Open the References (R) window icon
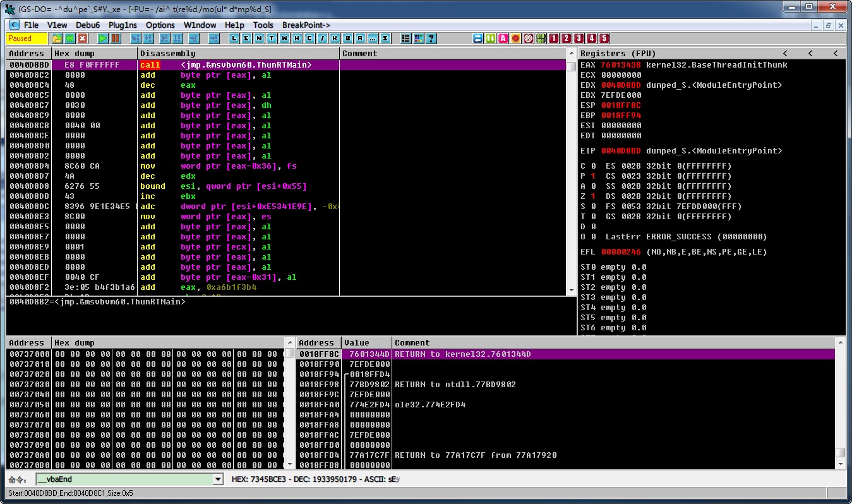Viewport: 852px width, 504px height. 360,39
